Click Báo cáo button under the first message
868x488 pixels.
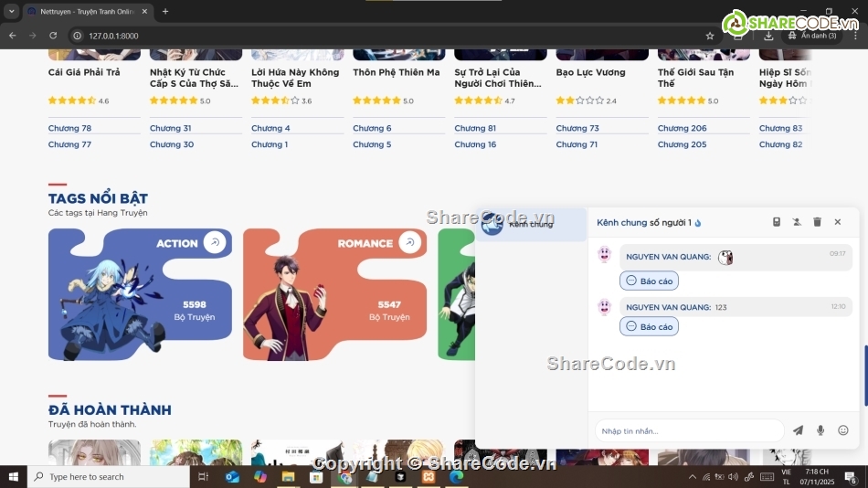pos(649,281)
